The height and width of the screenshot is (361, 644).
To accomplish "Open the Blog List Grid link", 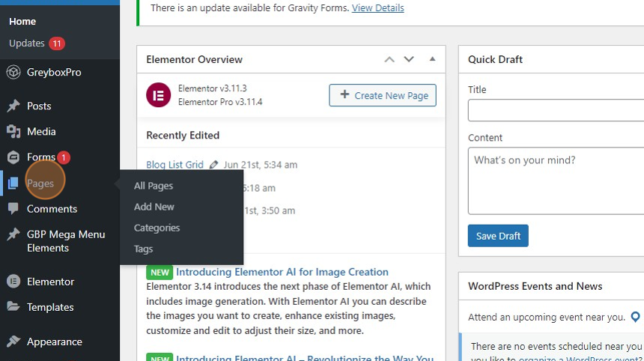I will point(174,165).
